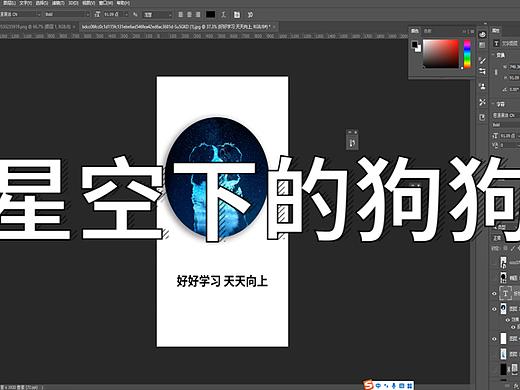Click the 3D text icon in options bar

pos(250,14)
